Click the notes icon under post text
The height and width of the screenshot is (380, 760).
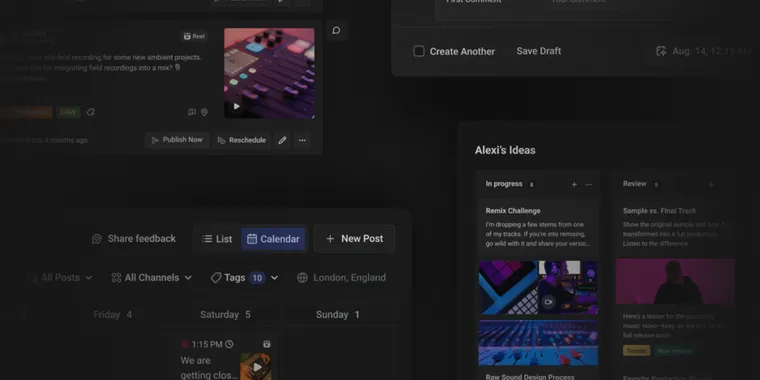tap(192, 112)
